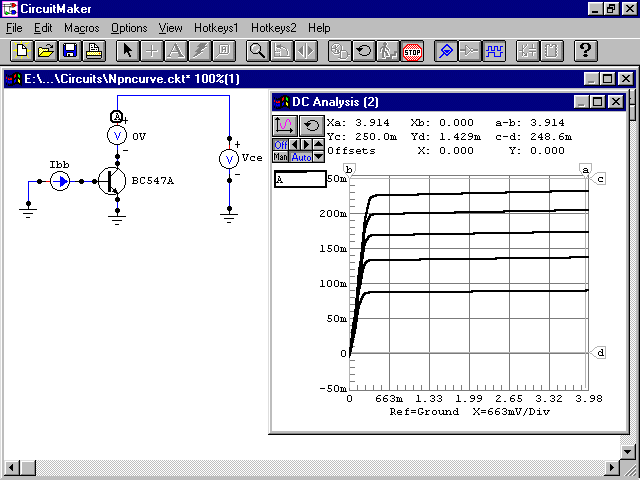640x480 pixels.
Task: Click cursor marker c on graph edge
Action: click(600, 179)
